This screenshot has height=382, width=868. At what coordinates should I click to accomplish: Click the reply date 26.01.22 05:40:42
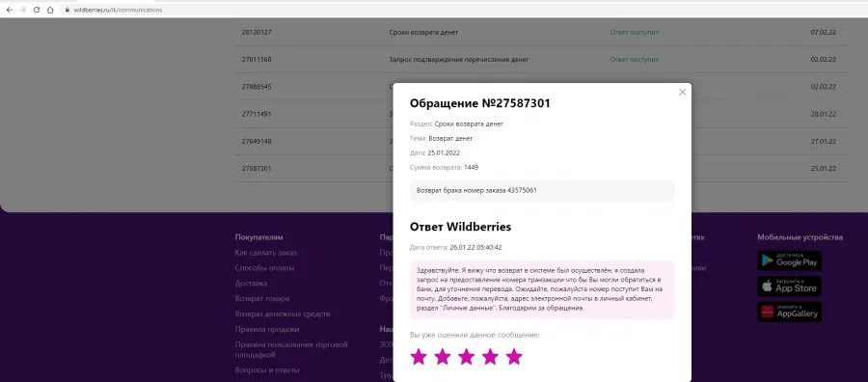(x=476, y=248)
